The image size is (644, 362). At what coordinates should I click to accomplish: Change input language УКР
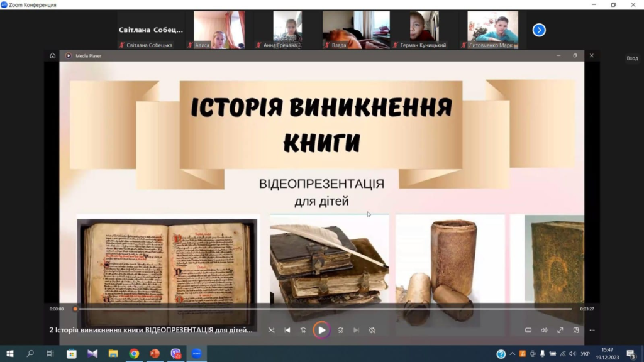click(x=586, y=354)
